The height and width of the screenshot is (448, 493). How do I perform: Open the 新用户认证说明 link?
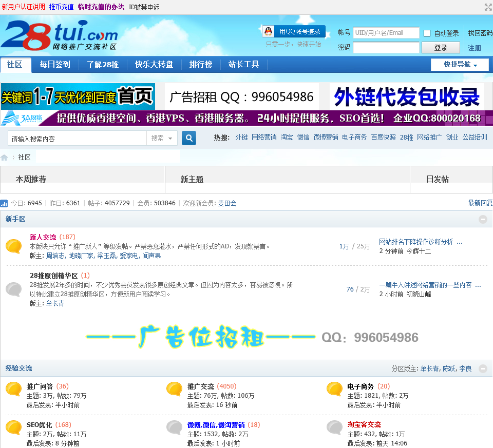coord(23,7)
